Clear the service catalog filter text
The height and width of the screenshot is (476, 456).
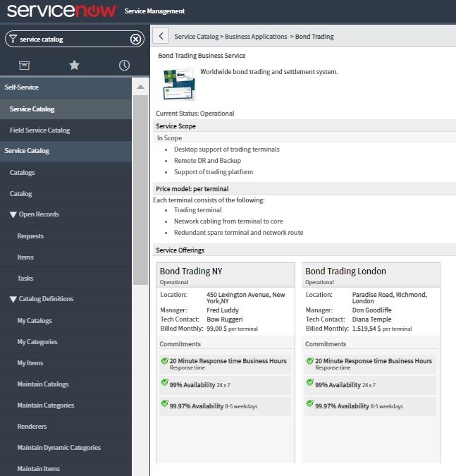pos(135,39)
